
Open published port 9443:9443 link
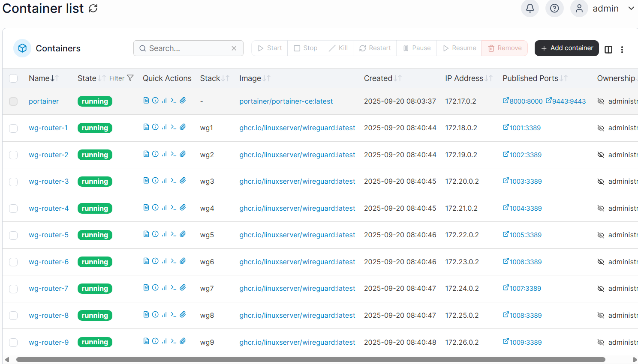tap(566, 101)
